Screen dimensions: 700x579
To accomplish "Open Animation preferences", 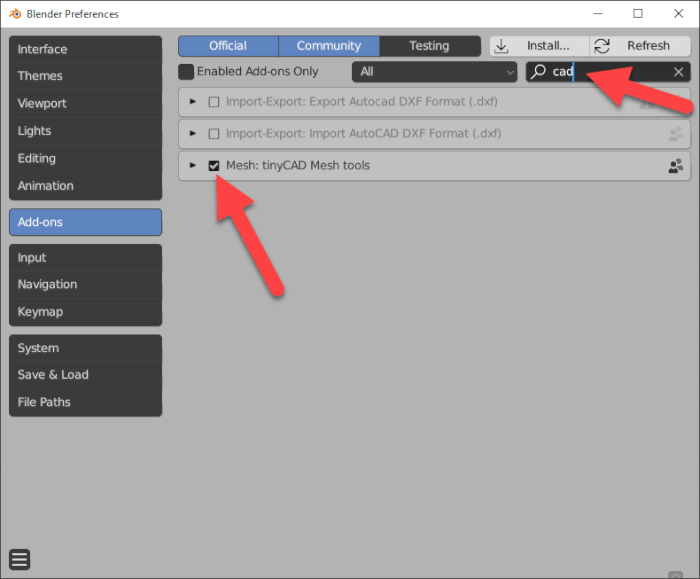I will click(x=85, y=186).
